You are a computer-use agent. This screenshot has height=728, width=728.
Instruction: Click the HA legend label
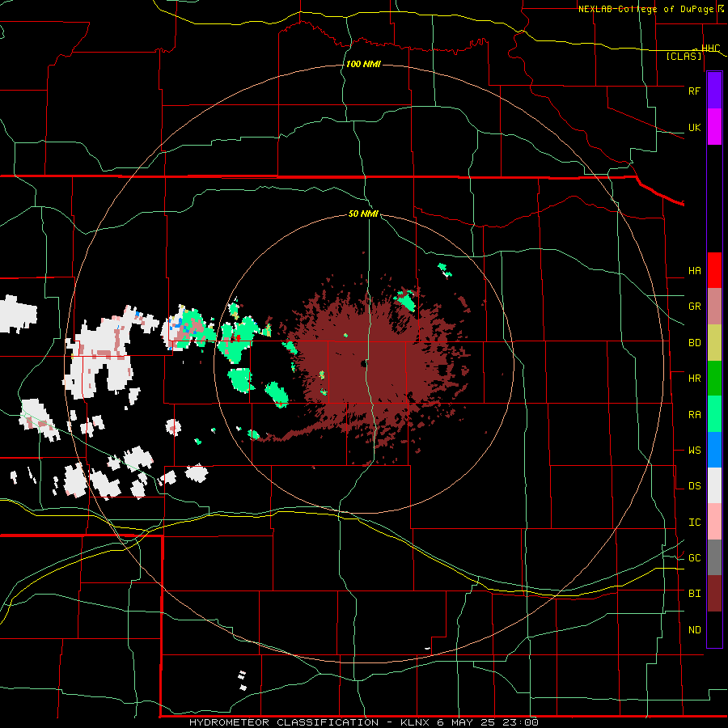694,271
